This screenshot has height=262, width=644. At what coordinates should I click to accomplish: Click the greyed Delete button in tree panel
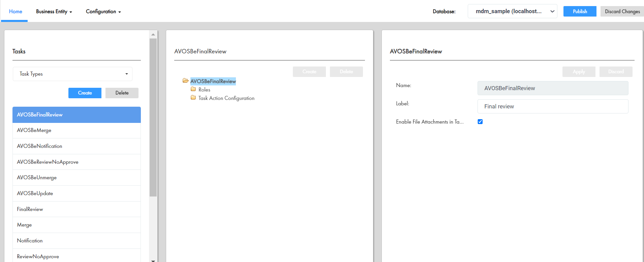click(x=346, y=72)
